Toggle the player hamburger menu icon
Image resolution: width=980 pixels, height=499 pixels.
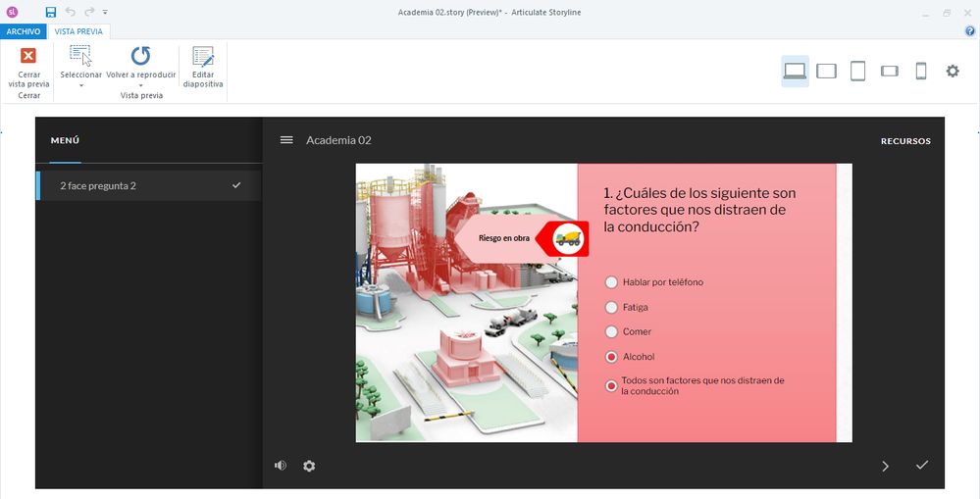[286, 140]
